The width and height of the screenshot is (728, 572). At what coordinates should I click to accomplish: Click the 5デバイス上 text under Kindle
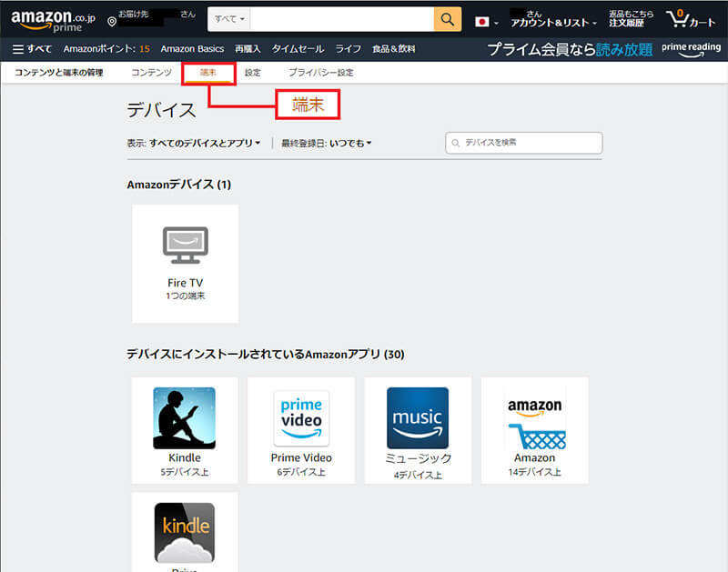coord(185,472)
